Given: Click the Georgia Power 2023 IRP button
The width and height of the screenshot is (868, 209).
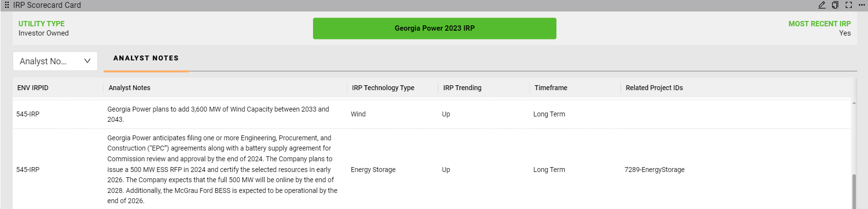Looking at the screenshot, I should [434, 28].
